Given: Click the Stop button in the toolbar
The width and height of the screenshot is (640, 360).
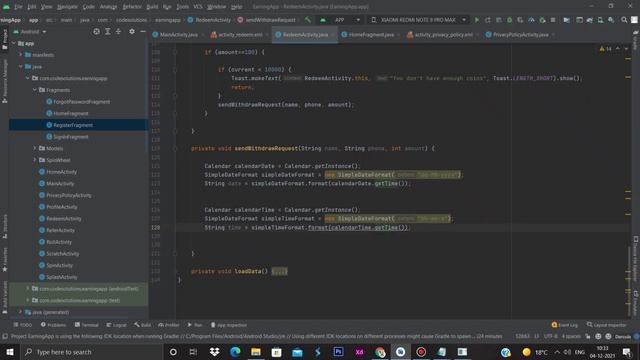Looking at the screenshot, I should (553, 20).
